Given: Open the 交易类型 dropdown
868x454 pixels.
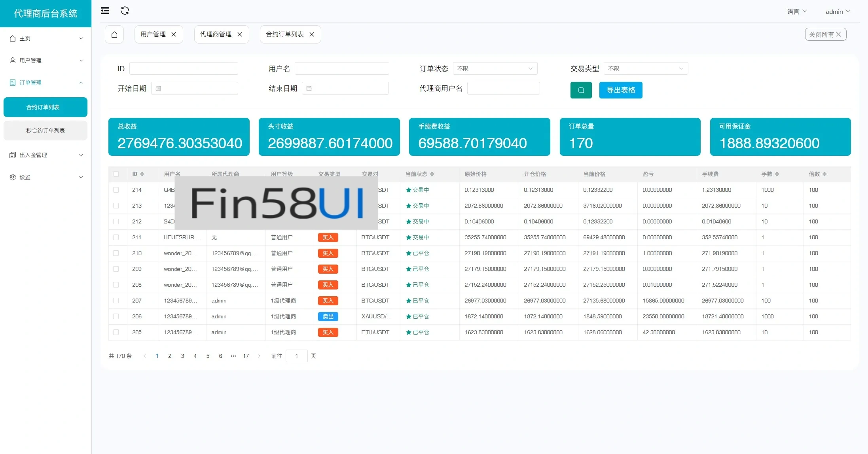Looking at the screenshot, I should click(646, 68).
